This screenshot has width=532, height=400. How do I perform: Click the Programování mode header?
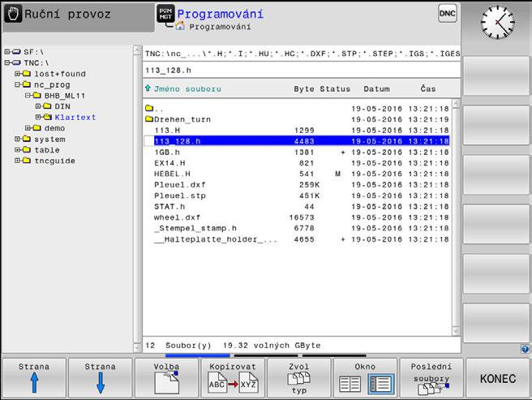coord(221,14)
